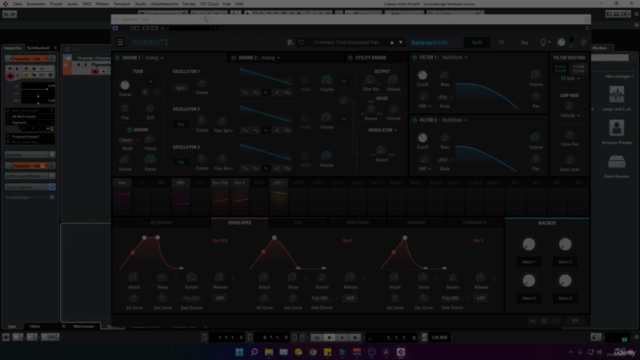Toggle Filter 2 power button
Screen dimensions: 640x360
pos(415,120)
